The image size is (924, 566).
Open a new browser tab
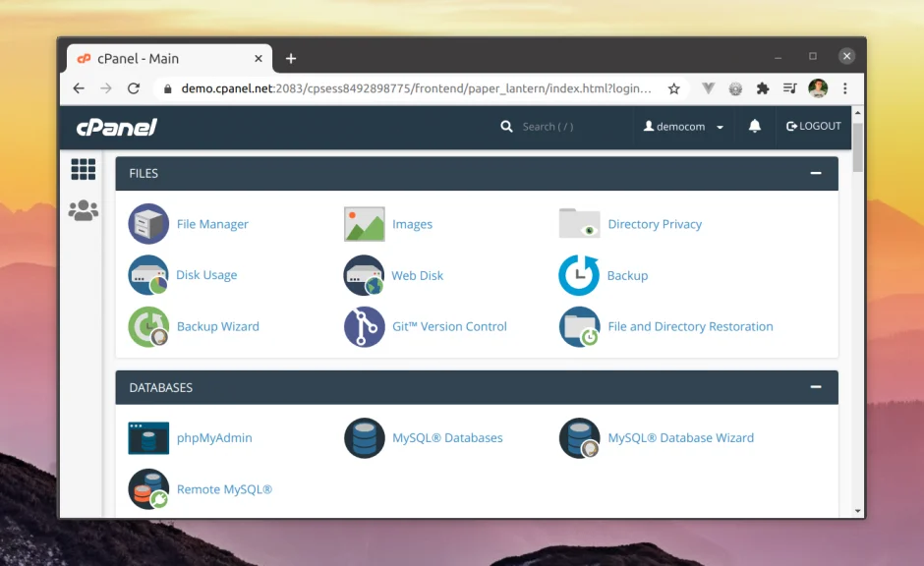(291, 58)
